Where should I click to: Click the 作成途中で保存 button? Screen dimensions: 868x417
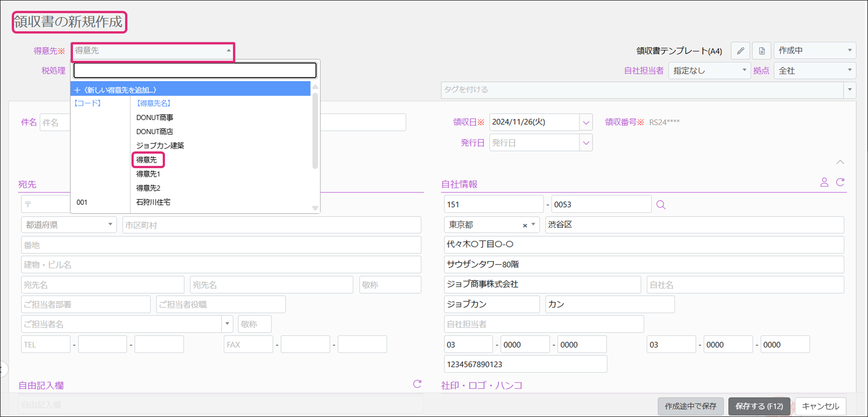pyautogui.click(x=690, y=406)
